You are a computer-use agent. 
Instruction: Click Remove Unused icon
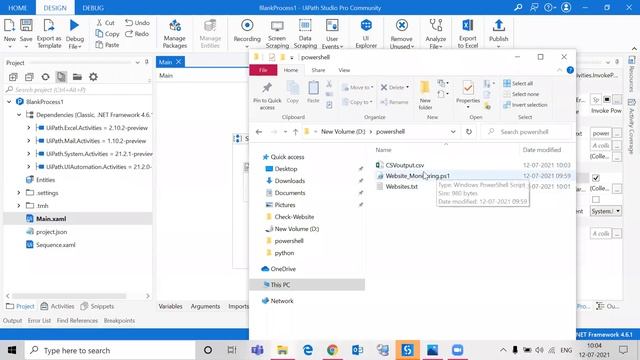[x=402, y=25]
